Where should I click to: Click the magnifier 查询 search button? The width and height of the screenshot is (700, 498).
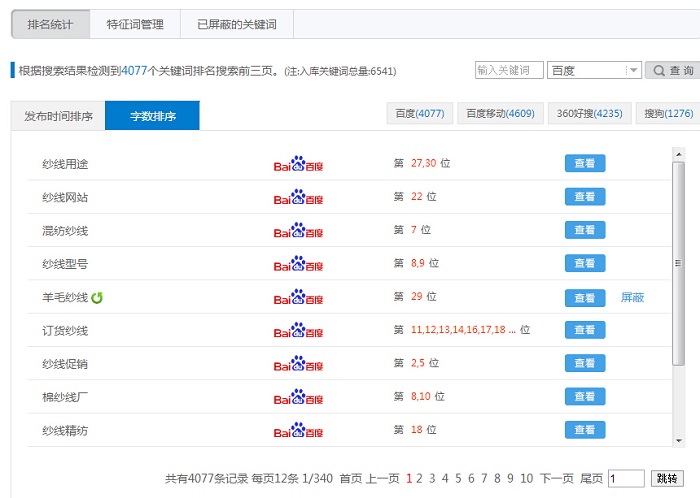point(672,70)
